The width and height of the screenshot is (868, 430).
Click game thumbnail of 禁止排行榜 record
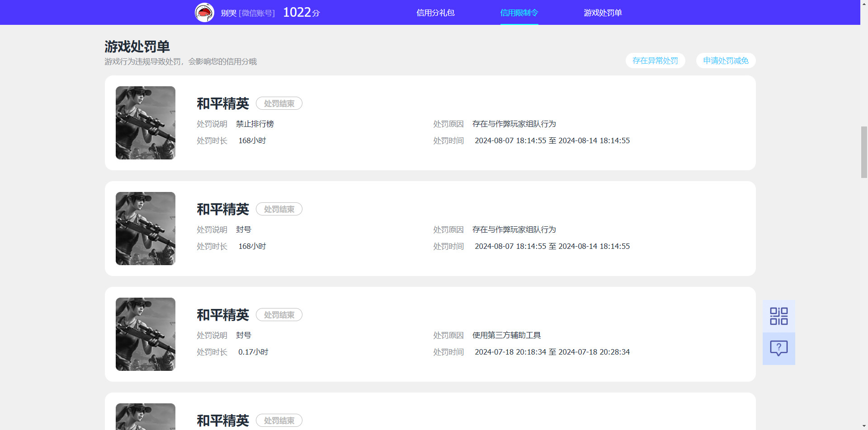point(146,123)
